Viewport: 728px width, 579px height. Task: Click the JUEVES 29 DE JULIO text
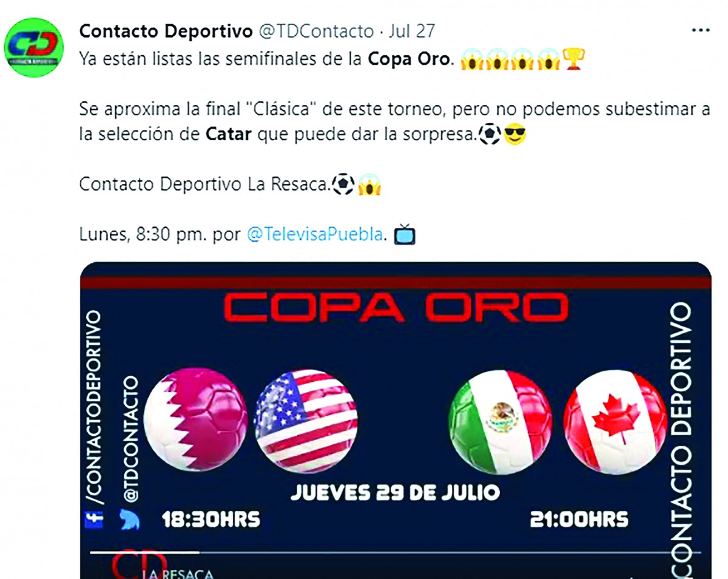click(x=395, y=492)
